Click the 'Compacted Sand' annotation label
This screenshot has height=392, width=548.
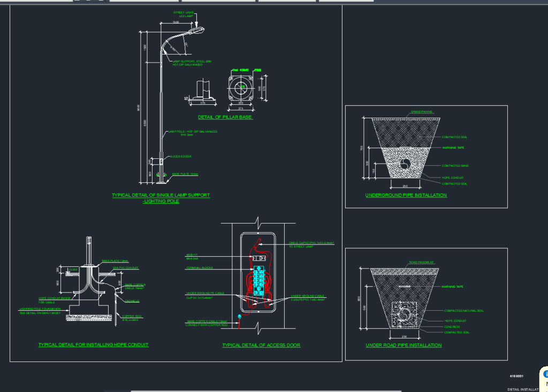455,166
